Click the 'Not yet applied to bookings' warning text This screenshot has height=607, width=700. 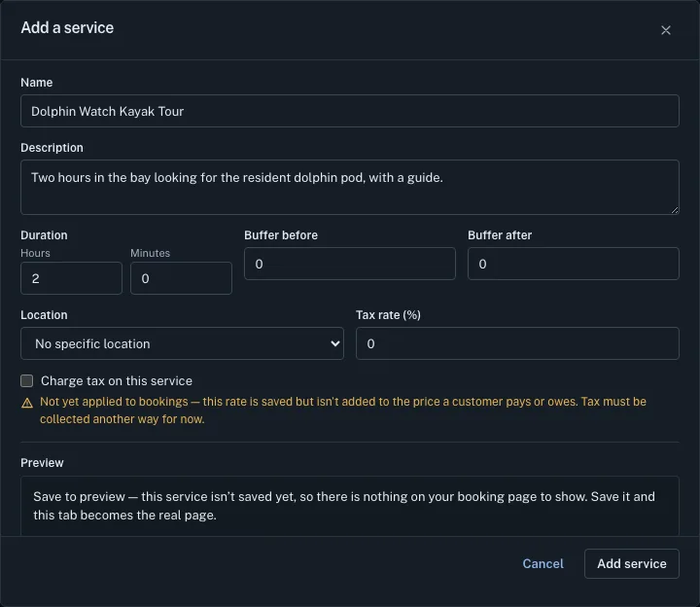[x=343, y=411]
